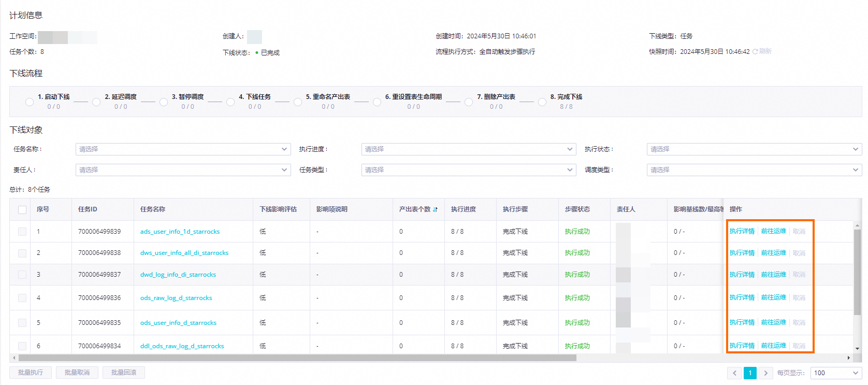Click 前往运维 for row 1
The image size is (868, 385).
pyautogui.click(x=774, y=231)
